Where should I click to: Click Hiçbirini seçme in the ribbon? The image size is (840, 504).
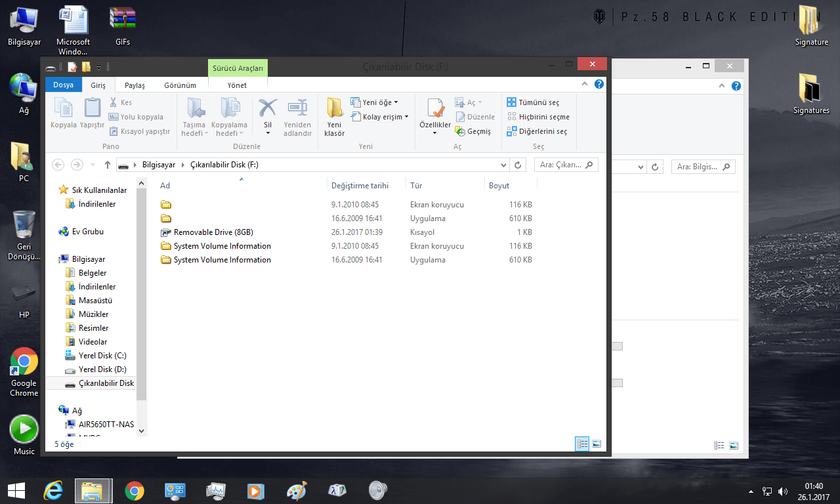pos(538,117)
